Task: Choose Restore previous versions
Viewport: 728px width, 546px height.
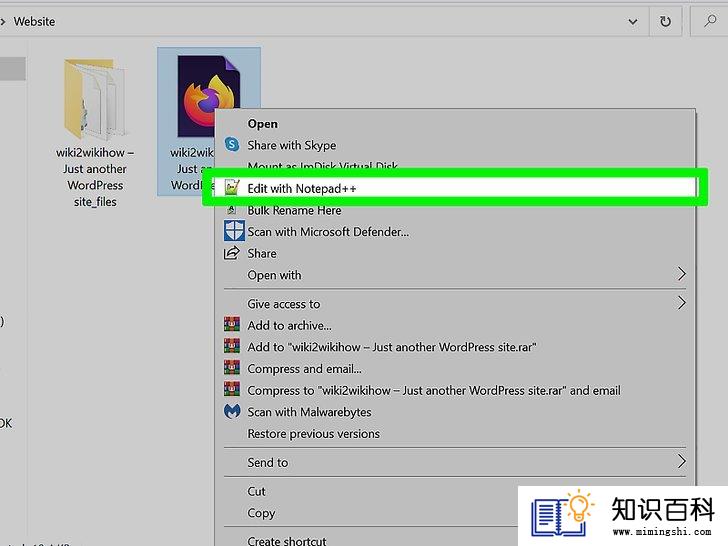Action: tap(455, 434)
